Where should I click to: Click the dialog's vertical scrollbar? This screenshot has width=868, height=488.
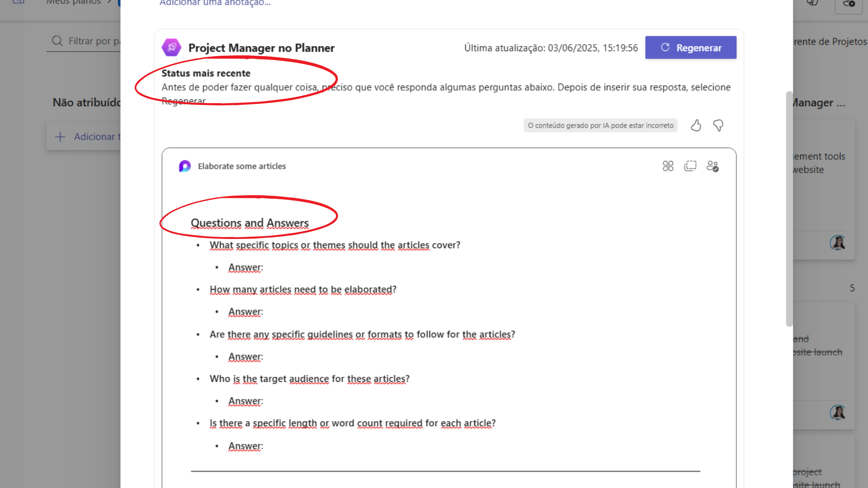pos(789,209)
